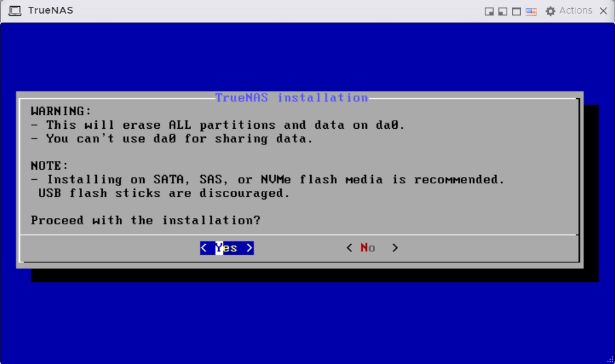
Task: Click the resize grip at window corner
Action: [610, 359]
